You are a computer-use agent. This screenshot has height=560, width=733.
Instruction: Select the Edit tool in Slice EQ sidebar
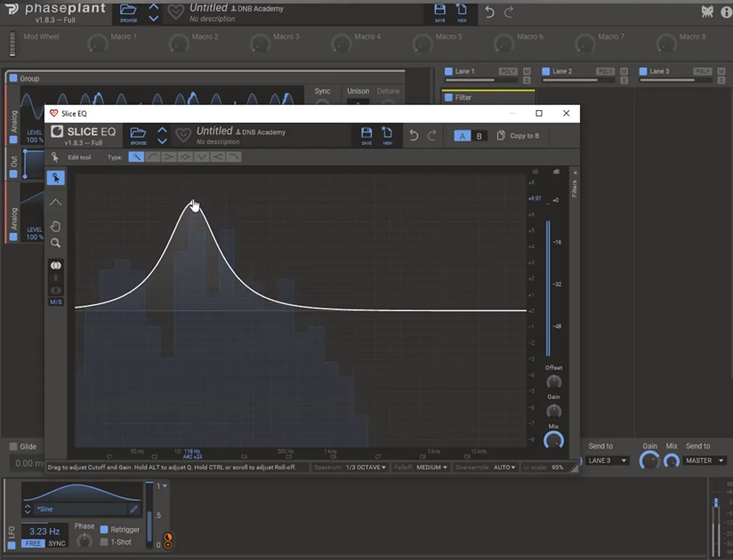(x=56, y=178)
